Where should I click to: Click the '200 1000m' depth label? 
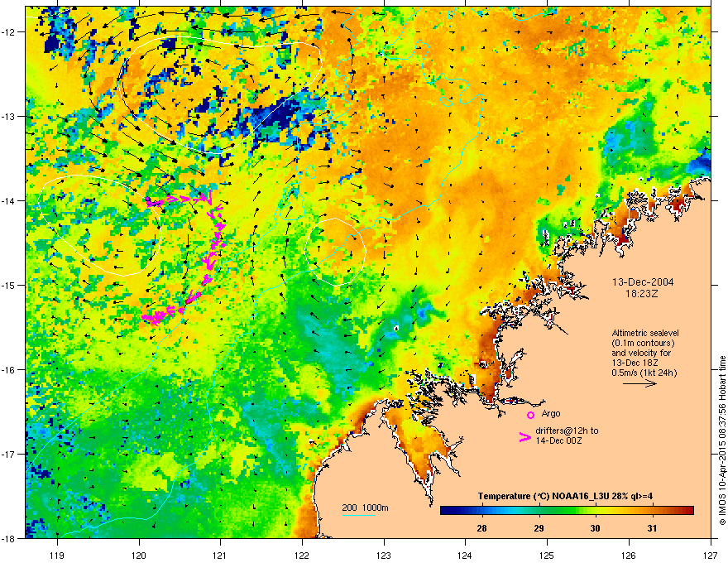tap(365, 508)
